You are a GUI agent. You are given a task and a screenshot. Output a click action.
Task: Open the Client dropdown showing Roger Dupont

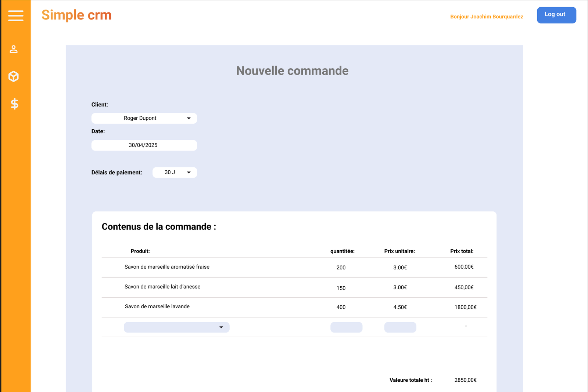(x=144, y=118)
